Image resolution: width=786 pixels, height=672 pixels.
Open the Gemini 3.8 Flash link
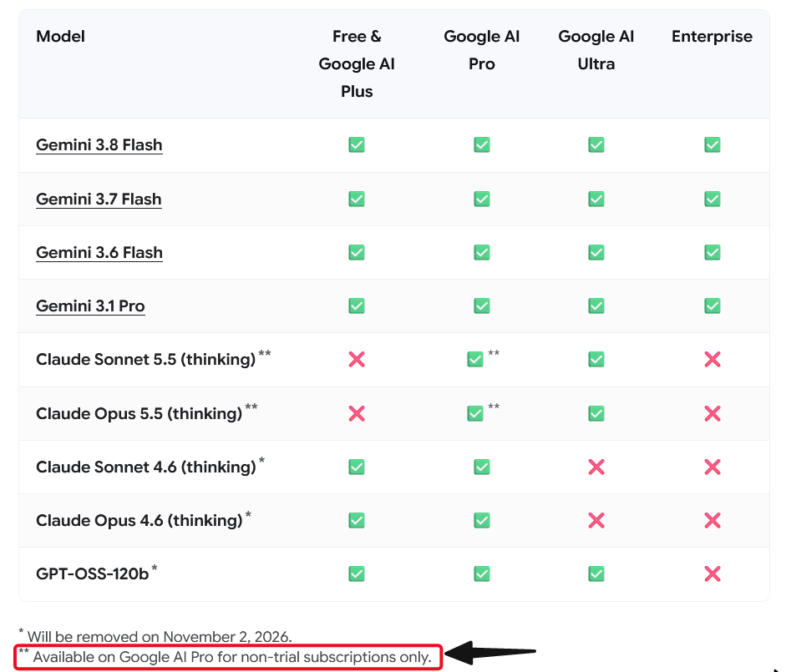[x=99, y=144]
